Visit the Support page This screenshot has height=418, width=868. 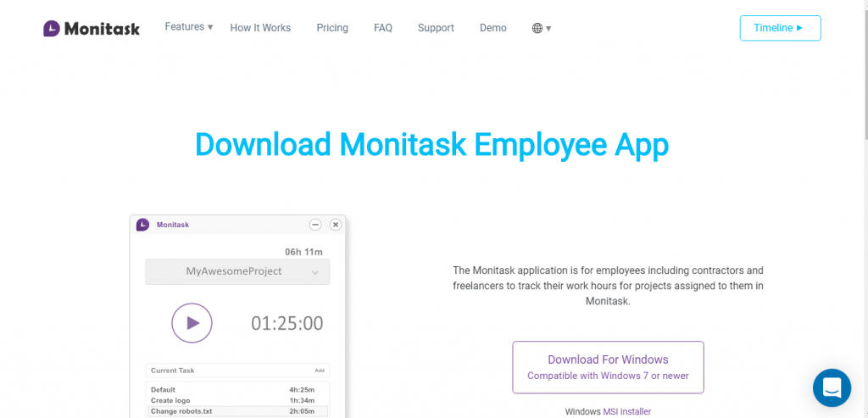436,28
